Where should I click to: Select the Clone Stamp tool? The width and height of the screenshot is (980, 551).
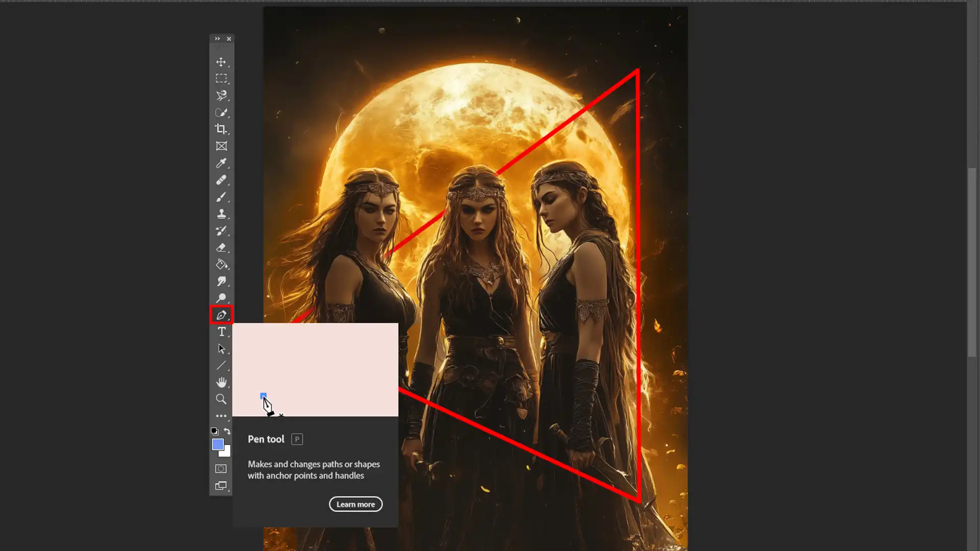pyautogui.click(x=221, y=214)
